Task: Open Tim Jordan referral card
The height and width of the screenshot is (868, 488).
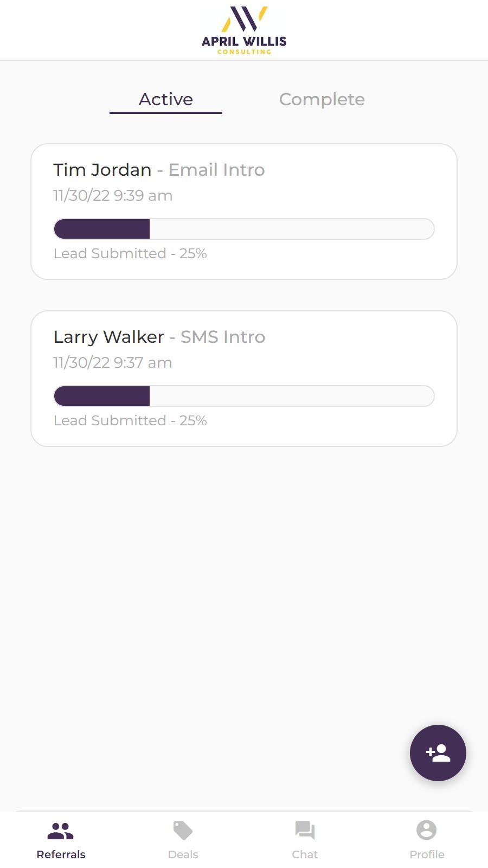Action: 244,212
